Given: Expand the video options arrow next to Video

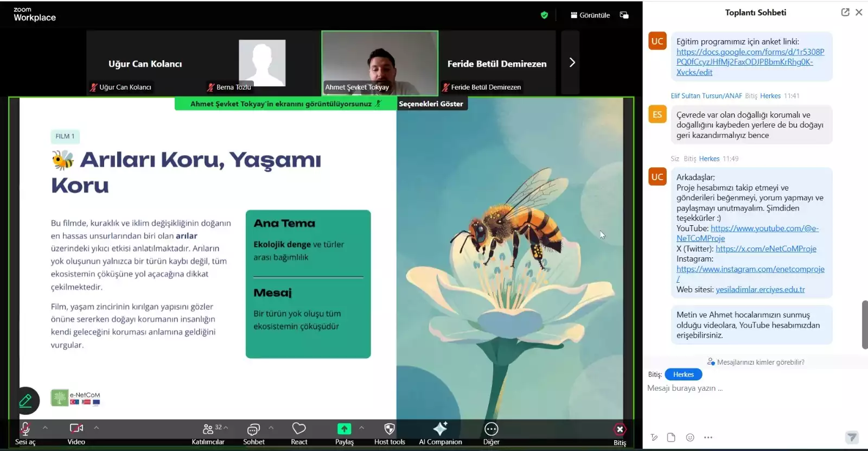Looking at the screenshot, I should (x=96, y=428).
